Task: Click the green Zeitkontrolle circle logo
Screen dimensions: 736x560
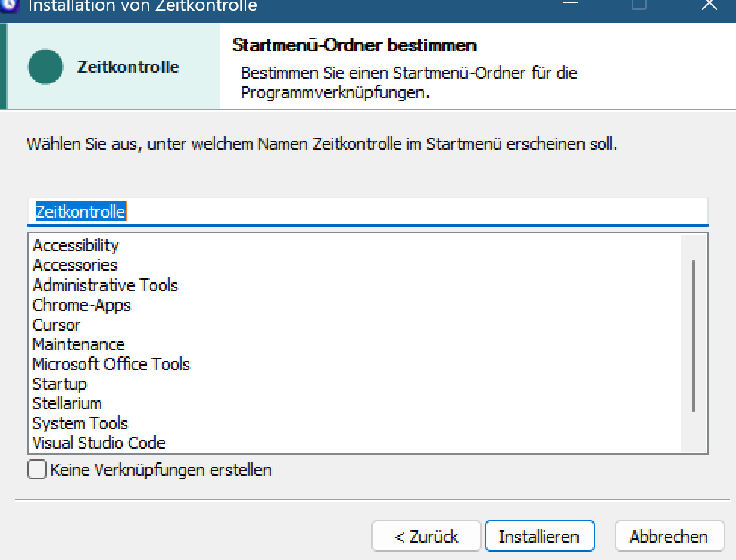Action: (45, 67)
